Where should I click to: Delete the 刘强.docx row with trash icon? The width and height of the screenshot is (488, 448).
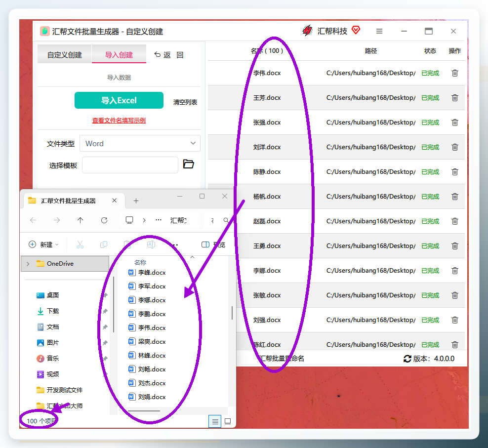[x=455, y=320]
